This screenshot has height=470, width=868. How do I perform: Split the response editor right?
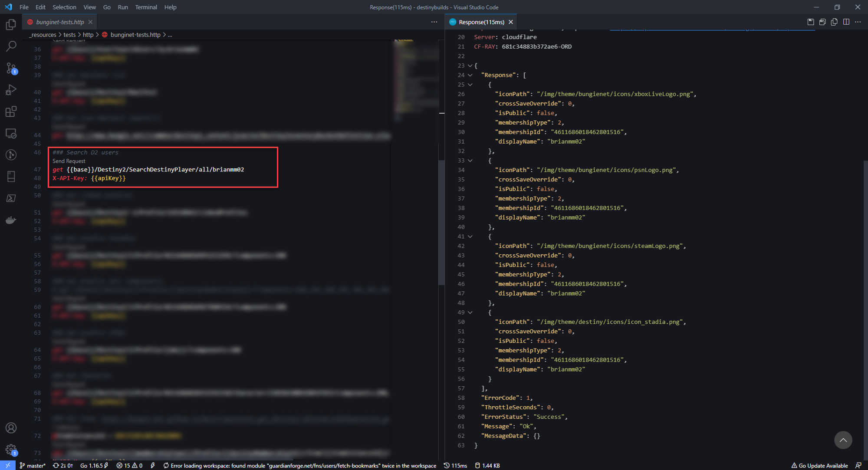point(846,22)
